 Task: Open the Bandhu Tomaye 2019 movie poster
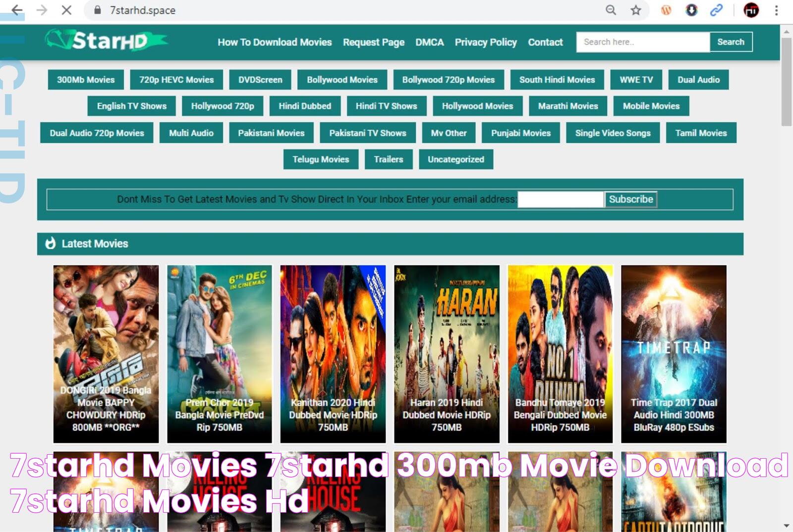[560, 354]
